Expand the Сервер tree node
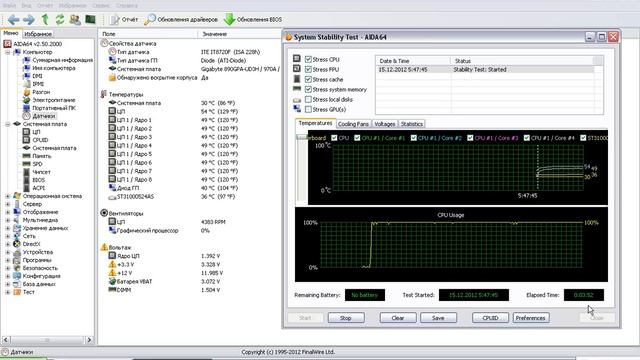This screenshot has width=640, height=360. [7, 204]
